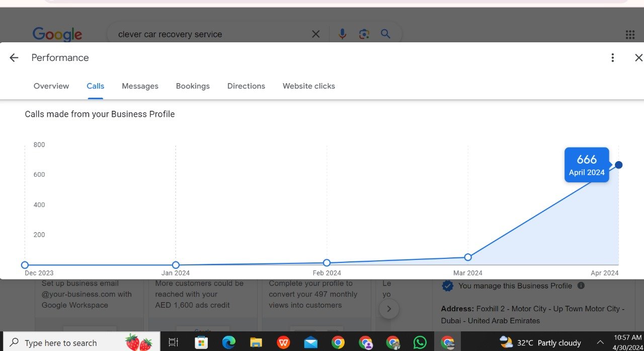The width and height of the screenshot is (644, 351).
Task: Expand the system tray hidden icons
Action: [600, 342]
